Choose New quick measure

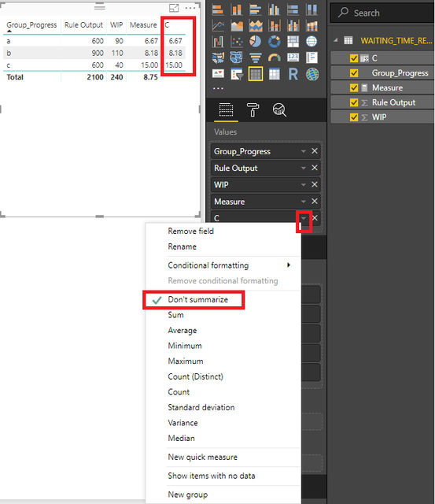(203, 457)
